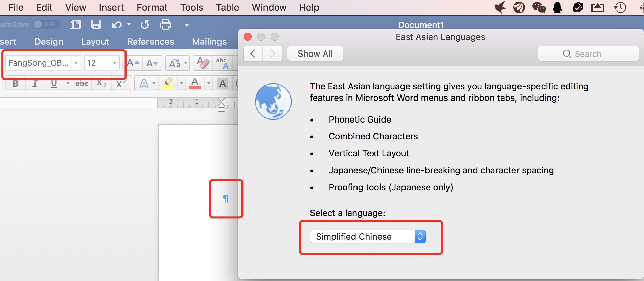Open the Edit menu

[44, 7]
